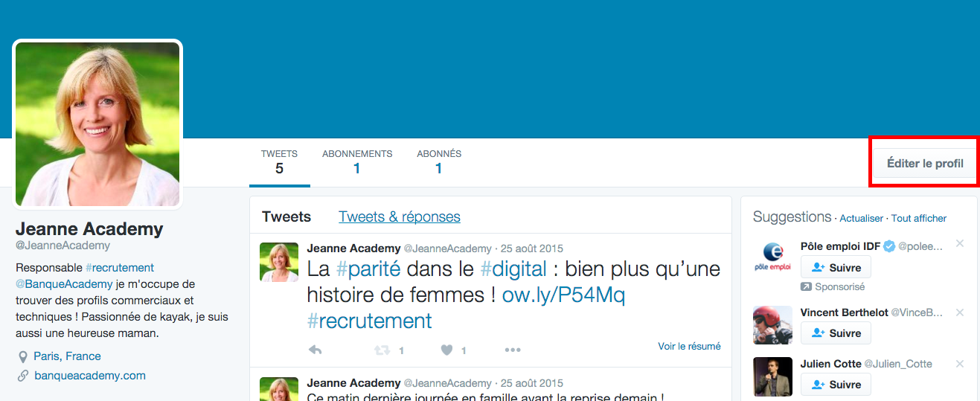Follow Pôle emploi IDF with Suivre button
Viewport: 980px width, 401px height.
point(836,267)
